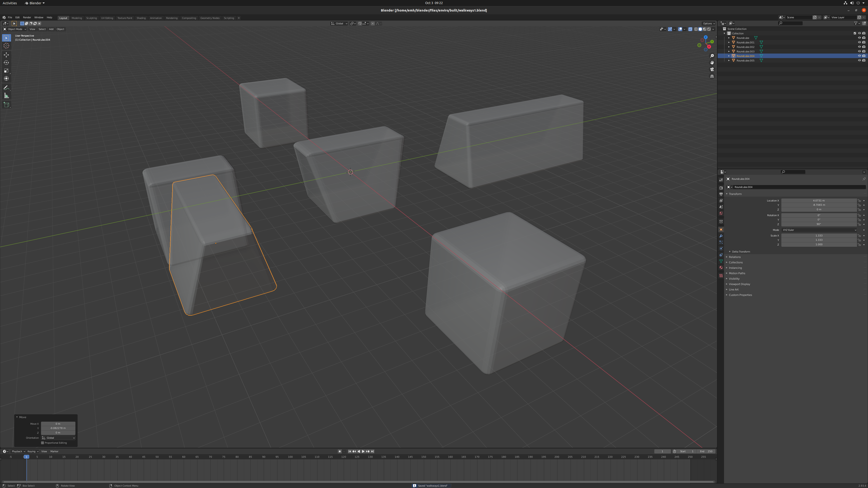Activate the Move tool
868x488 pixels.
6,55
